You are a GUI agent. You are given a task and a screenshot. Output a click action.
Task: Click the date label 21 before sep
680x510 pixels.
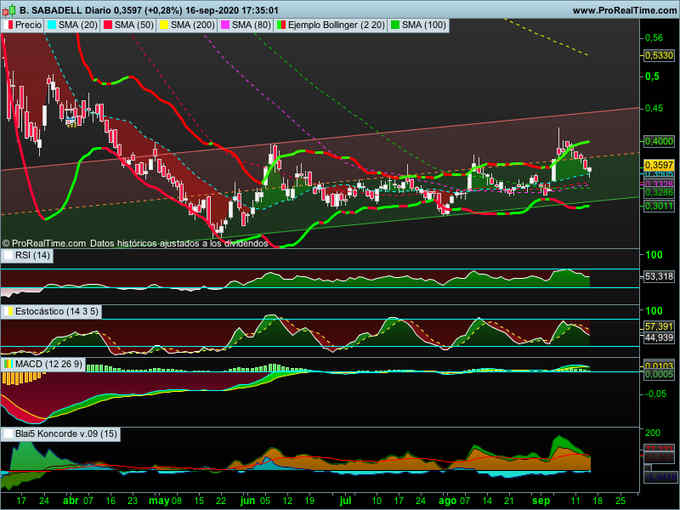tap(510, 501)
